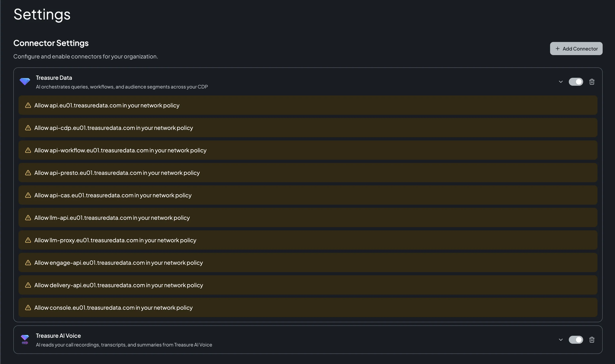The height and width of the screenshot is (364, 615).
Task: Delete the Treasure Data connector via trash icon
Action: (x=592, y=82)
